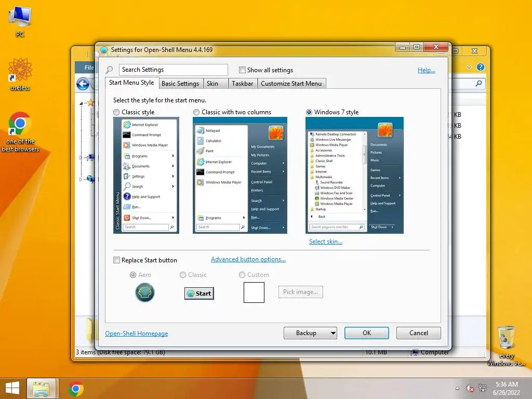Open the PC desktop icon
This screenshot has width=532, height=399.
pos(20,21)
